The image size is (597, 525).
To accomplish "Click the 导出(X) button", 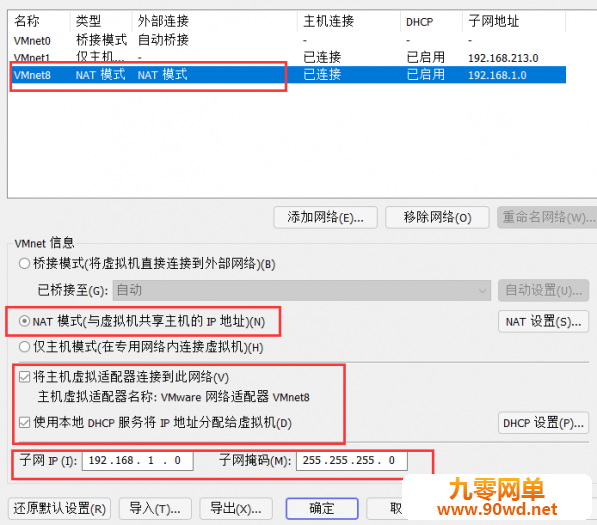I will point(236,509).
